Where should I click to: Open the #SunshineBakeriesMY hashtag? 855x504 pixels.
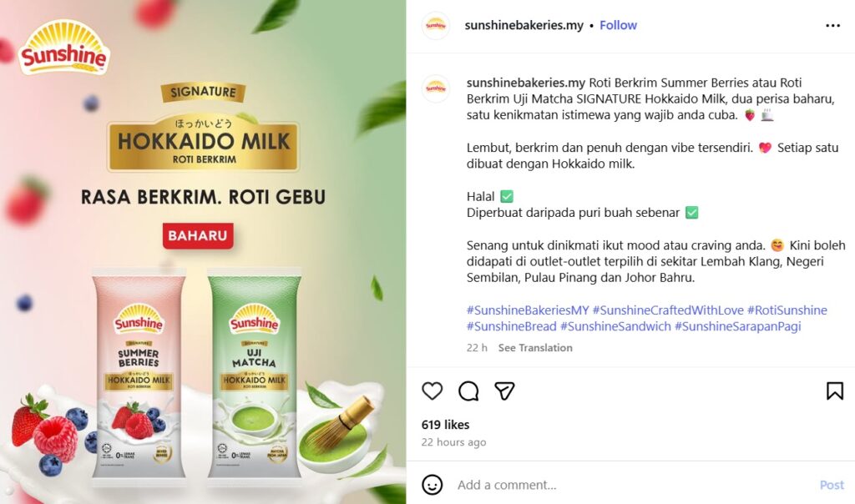pyautogui.click(x=528, y=310)
